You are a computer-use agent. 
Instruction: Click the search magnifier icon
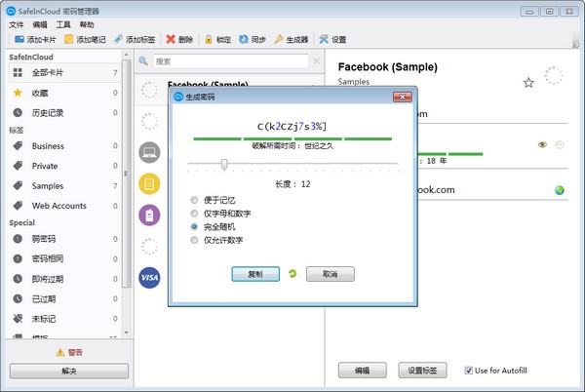pos(143,60)
